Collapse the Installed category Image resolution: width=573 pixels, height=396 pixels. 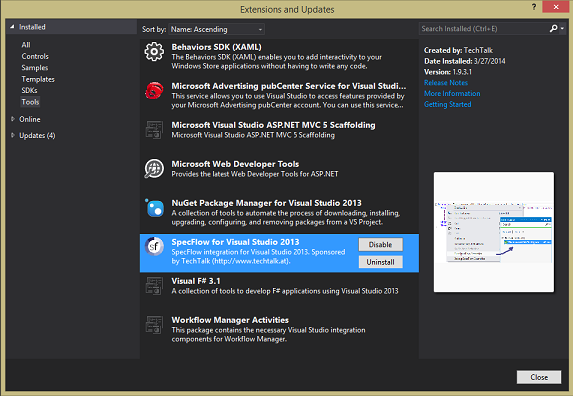[12, 27]
